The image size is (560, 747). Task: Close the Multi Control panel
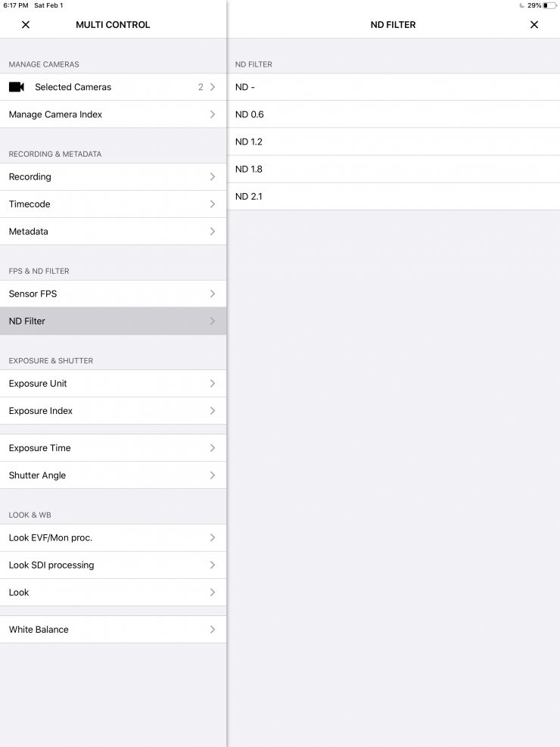click(x=26, y=25)
